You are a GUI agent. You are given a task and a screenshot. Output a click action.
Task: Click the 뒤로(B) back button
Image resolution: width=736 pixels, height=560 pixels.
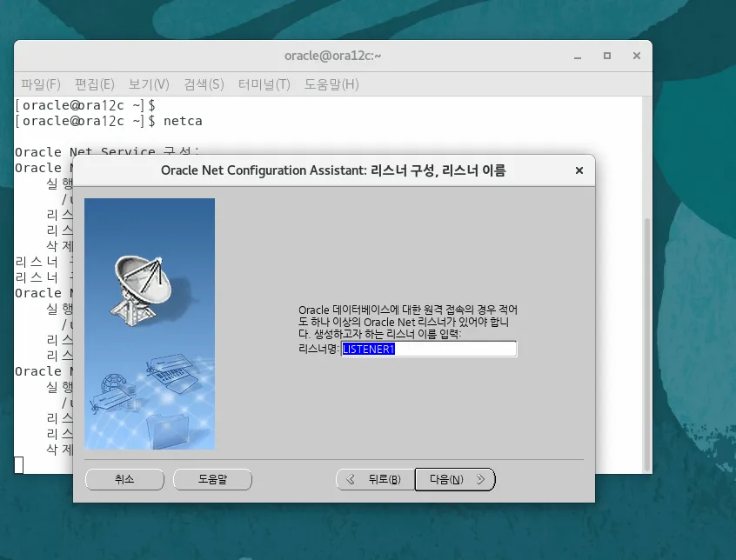click(x=376, y=479)
